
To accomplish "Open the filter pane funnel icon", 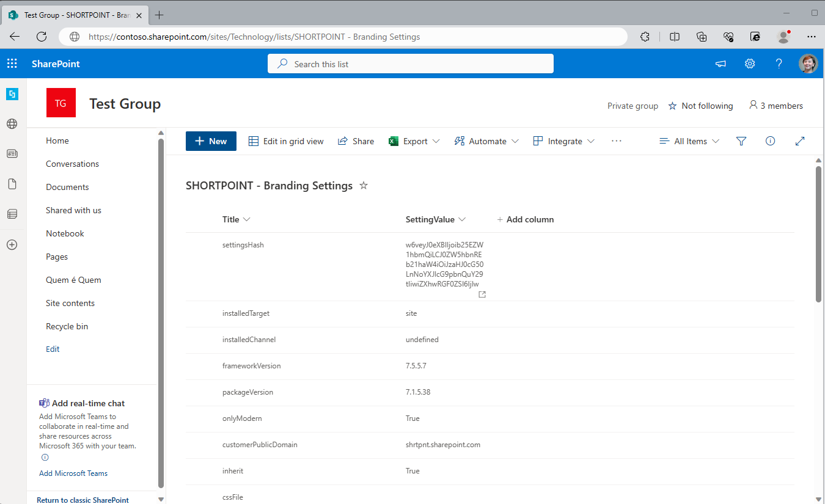I will pyautogui.click(x=741, y=141).
